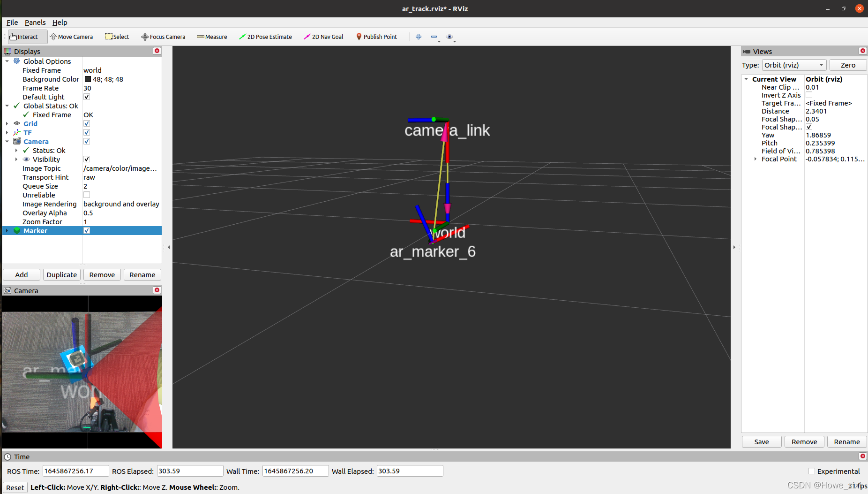Select the 2D Pose Estimate tool
Viewport: 868px width, 494px height.
pyautogui.click(x=265, y=37)
